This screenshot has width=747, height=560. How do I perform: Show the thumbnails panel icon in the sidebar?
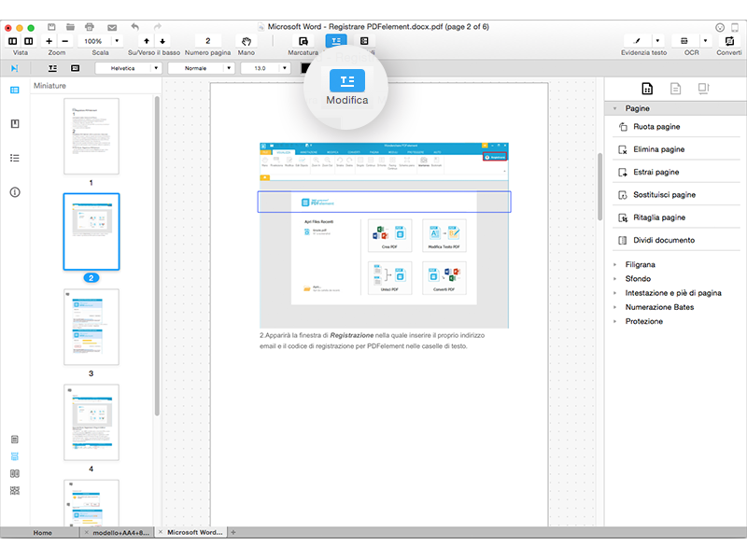[x=15, y=90]
